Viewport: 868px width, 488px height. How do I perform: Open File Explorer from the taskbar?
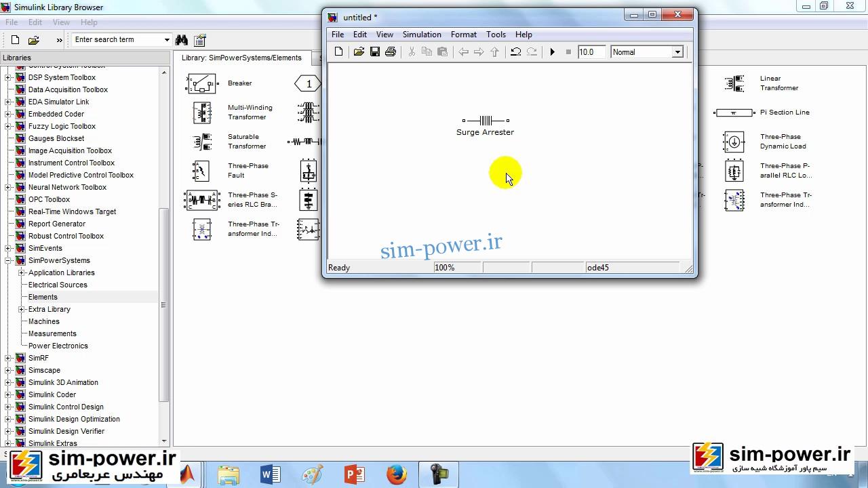click(x=229, y=474)
